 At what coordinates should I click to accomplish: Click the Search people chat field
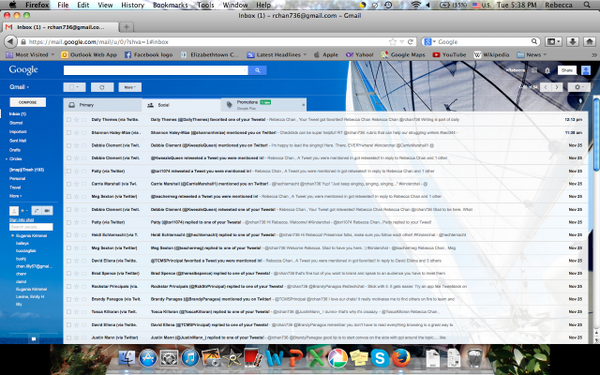click(31, 227)
